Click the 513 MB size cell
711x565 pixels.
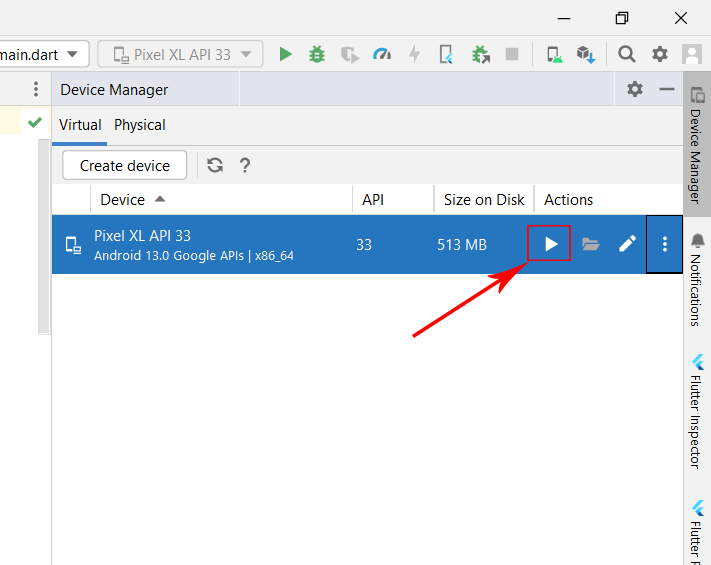pyautogui.click(x=462, y=245)
